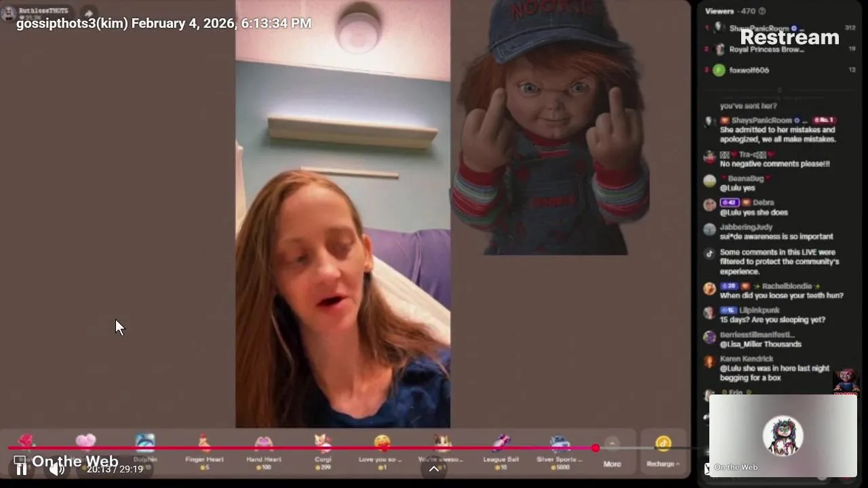
Task: Click Karen Kendrick's username
Action: [x=747, y=359]
